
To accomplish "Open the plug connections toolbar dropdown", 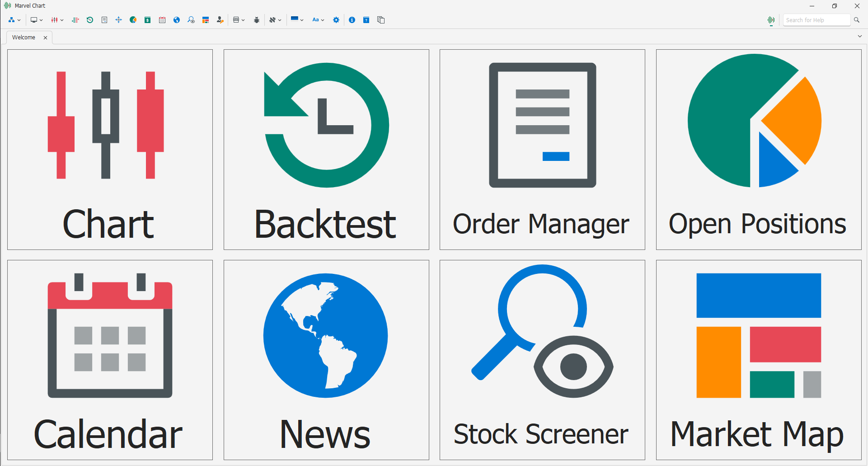I will (x=275, y=20).
